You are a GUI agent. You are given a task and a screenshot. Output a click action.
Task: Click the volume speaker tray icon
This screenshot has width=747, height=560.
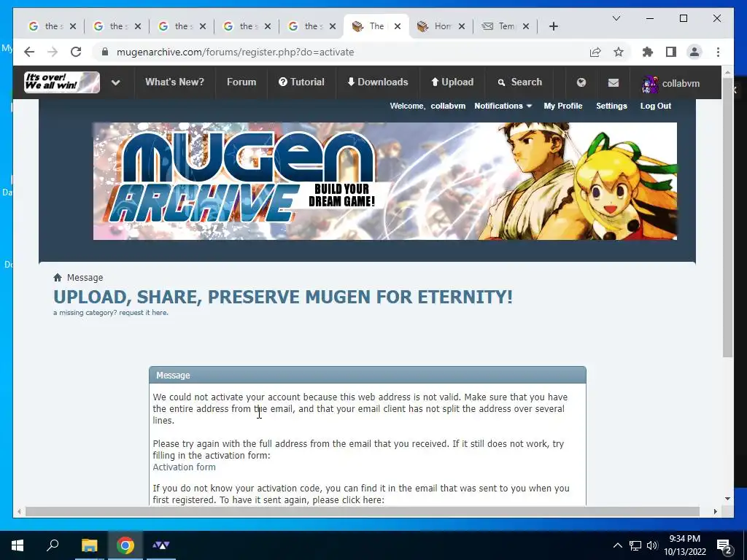click(x=652, y=545)
